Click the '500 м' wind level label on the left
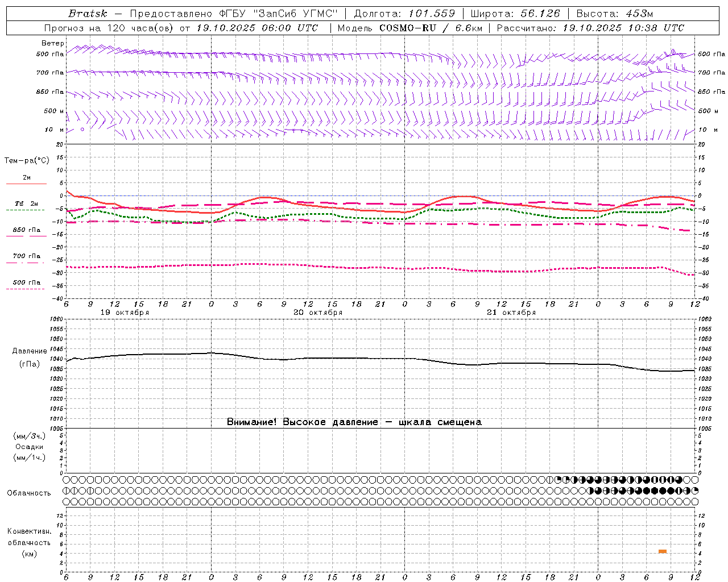 pos(54,111)
